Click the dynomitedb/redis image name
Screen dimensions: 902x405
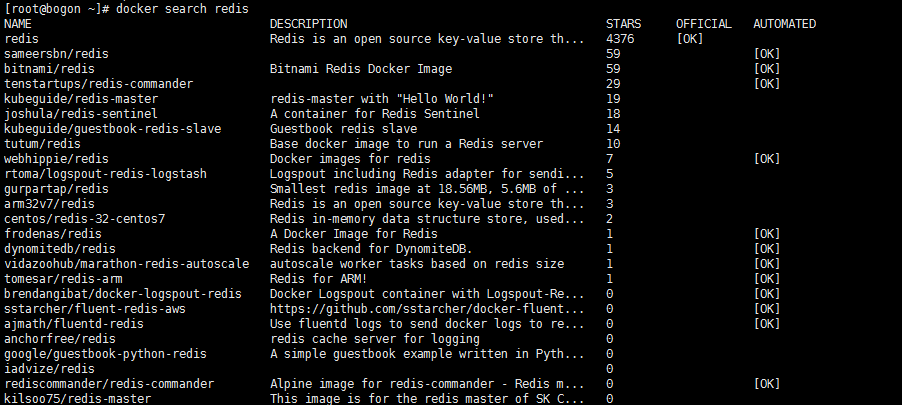[60, 248]
